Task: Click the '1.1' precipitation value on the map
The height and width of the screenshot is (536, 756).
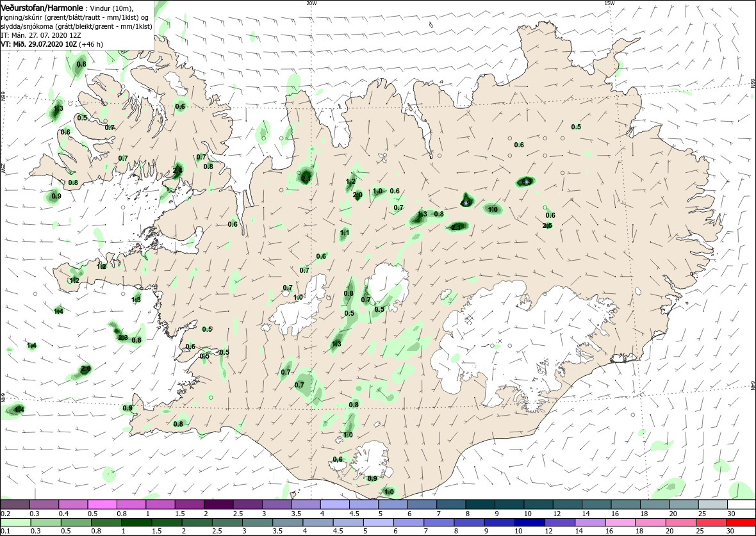Action: pyautogui.click(x=345, y=232)
